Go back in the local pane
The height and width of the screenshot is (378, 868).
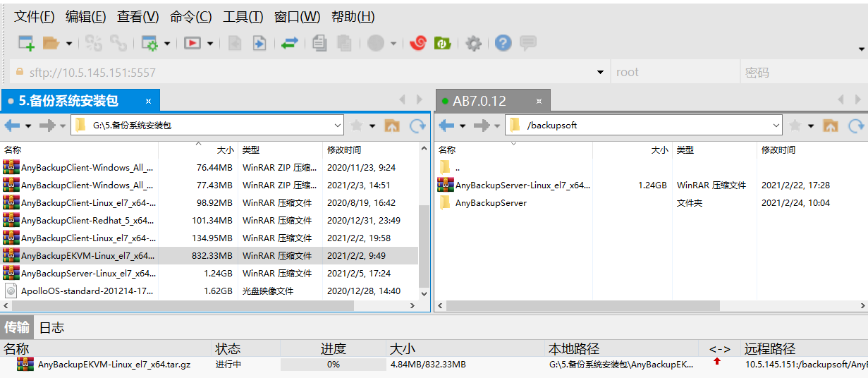click(13, 126)
